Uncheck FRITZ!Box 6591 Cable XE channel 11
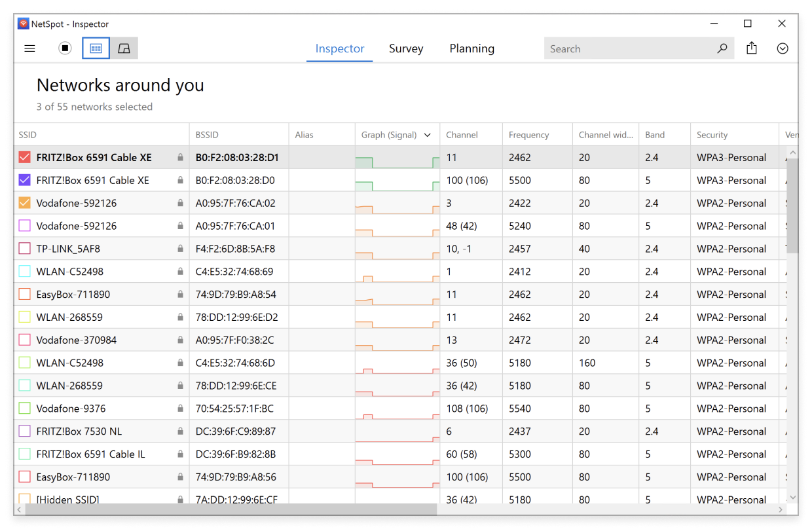 (x=25, y=157)
